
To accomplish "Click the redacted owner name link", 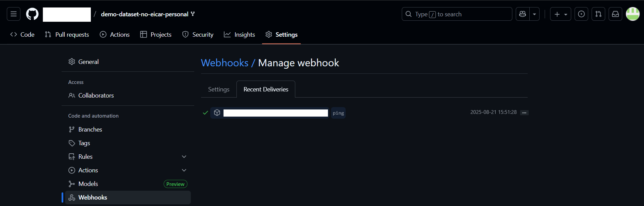I will click(x=67, y=14).
